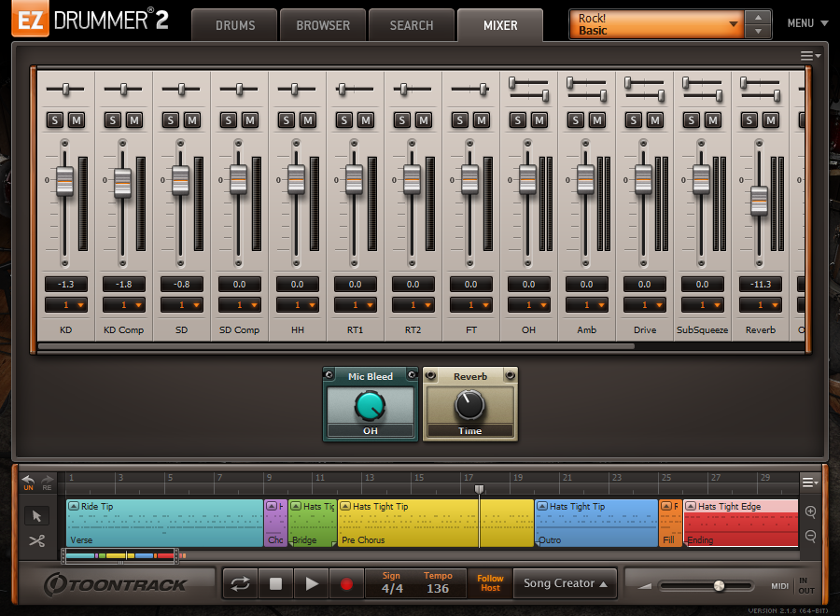Open the Hats Tight Tip Pre Chorus block icon
The image size is (840, 616).
(x=345, y=506)
